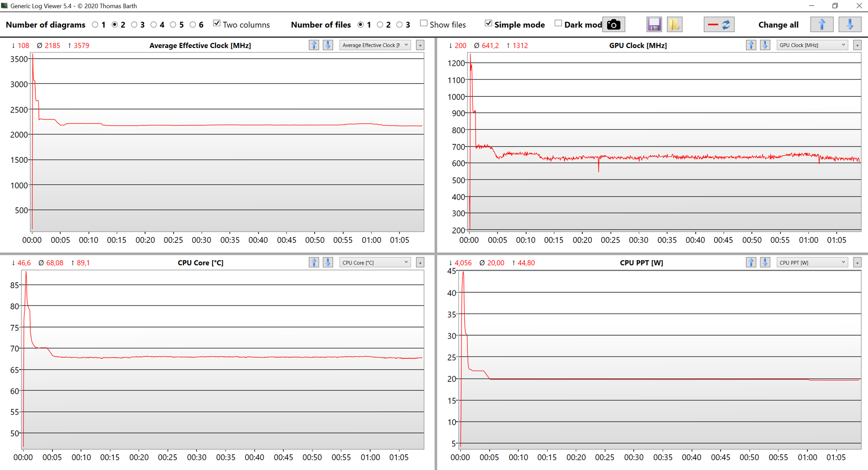
Task: Expand the CPU PPT [W] dropdown
Action: (x=812, y=262)
